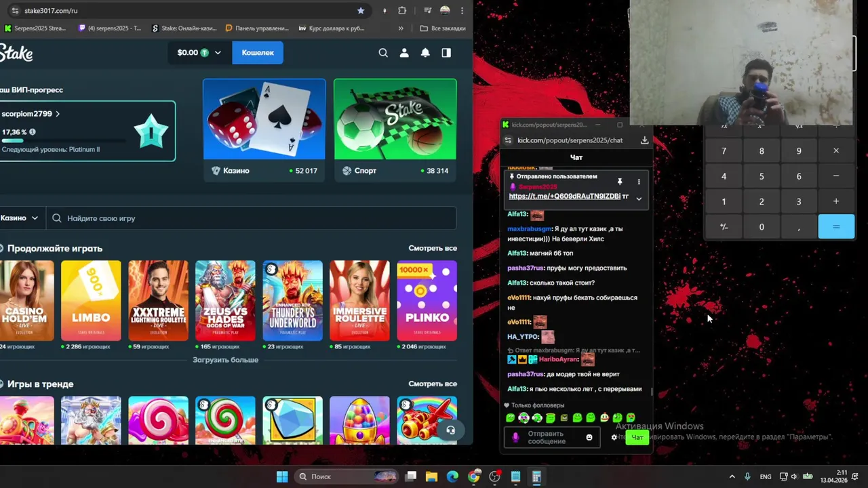This screenshot has height=488, width=868.
Task: Open the Calculator taskbar icon
Action: pyautogui.click(x=536, y=476)
